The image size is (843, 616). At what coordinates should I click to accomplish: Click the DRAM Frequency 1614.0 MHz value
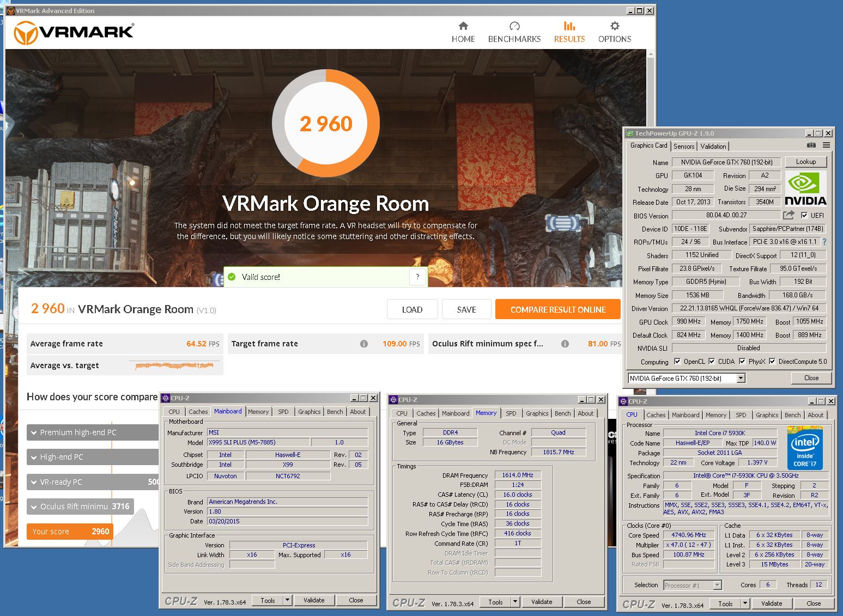[x=518, y=475]
